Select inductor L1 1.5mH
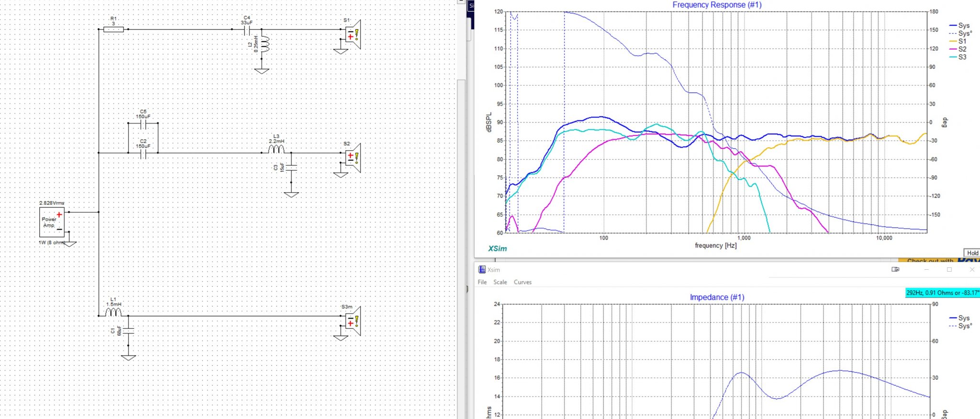Image resolution: width=980 pixels, height=419 pixels. click(113, 312)
